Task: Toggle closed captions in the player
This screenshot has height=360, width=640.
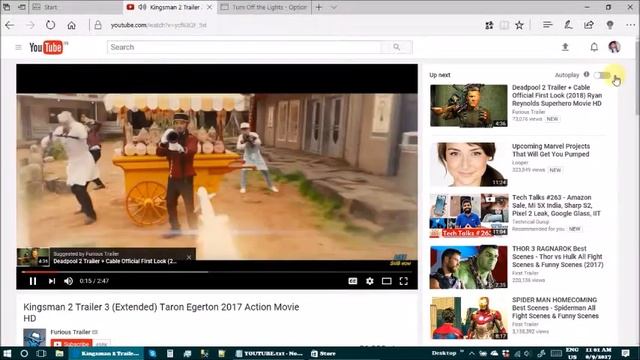Action: coord(353,281)
